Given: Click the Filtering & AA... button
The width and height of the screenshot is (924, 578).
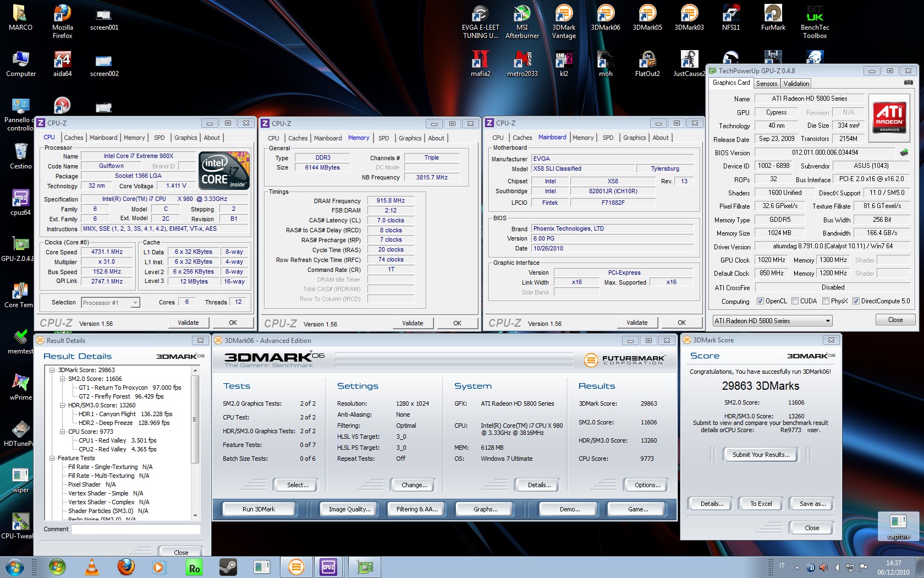Looking at the screenshot, I should click(x=417, y=509).
